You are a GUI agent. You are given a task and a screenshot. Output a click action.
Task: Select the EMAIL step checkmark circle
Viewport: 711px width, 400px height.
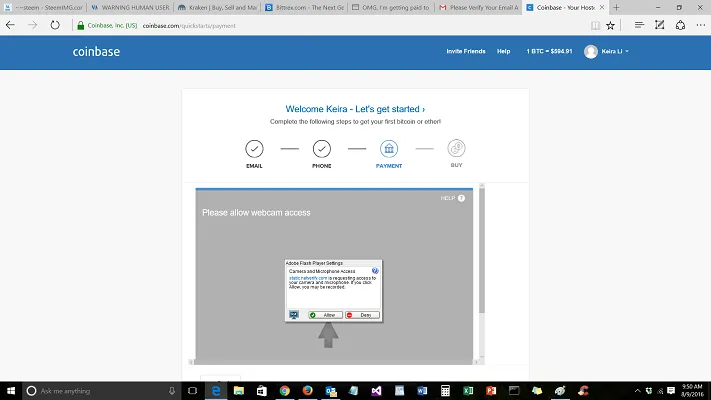point(254,148)
